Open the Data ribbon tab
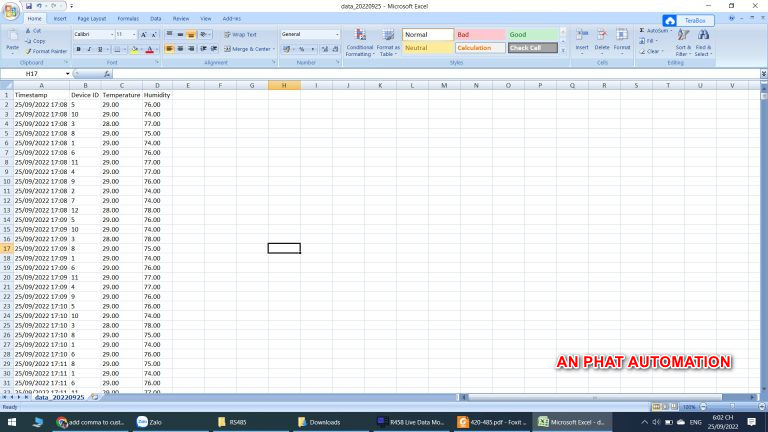Viewport: 768px width, 432px height. click(156, 19)
